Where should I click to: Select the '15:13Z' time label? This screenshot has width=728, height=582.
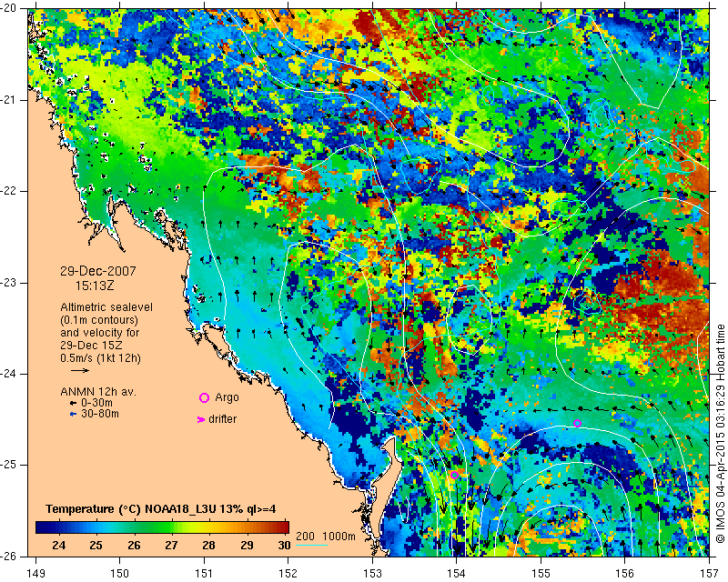tap(95, 286)
